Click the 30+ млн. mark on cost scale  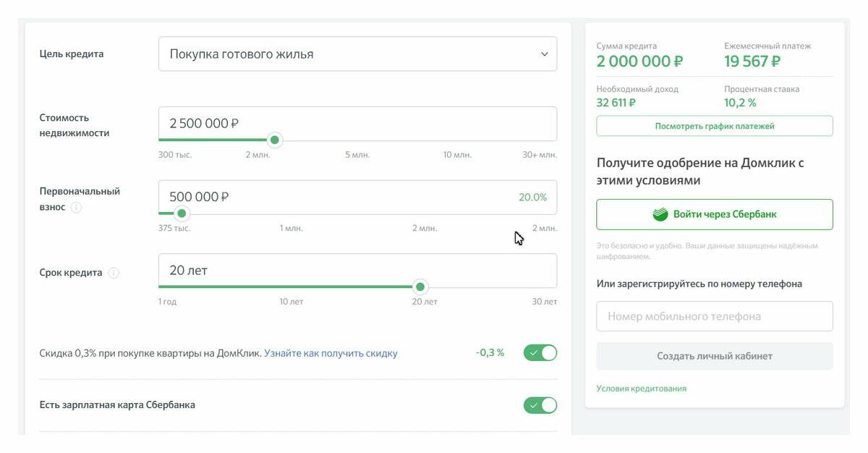click(x=540, y=155)
